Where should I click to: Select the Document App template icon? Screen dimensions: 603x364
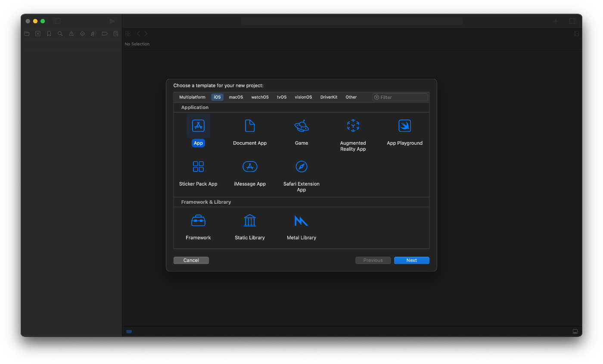(x=250, y=126)
